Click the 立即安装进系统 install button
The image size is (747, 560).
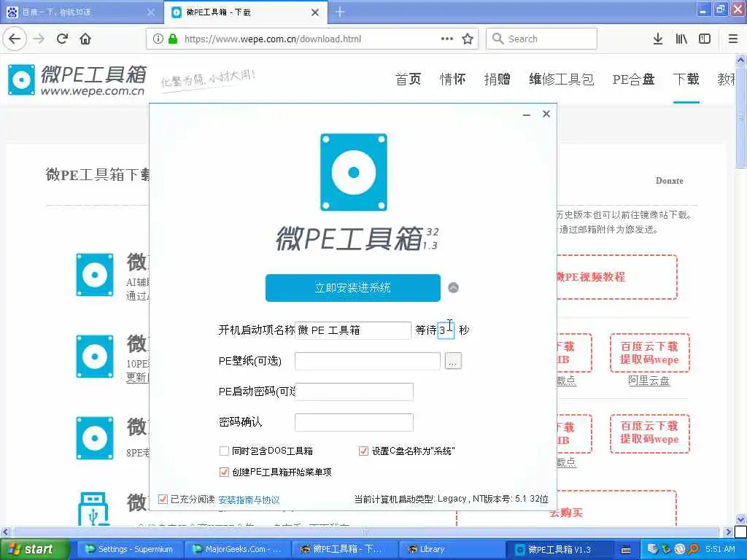click(353, 287)
